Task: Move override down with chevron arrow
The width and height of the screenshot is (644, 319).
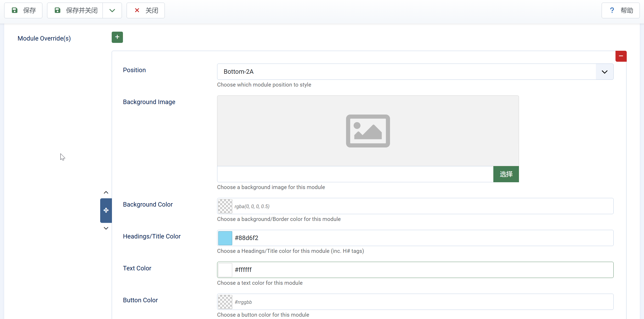Action: 106,228
